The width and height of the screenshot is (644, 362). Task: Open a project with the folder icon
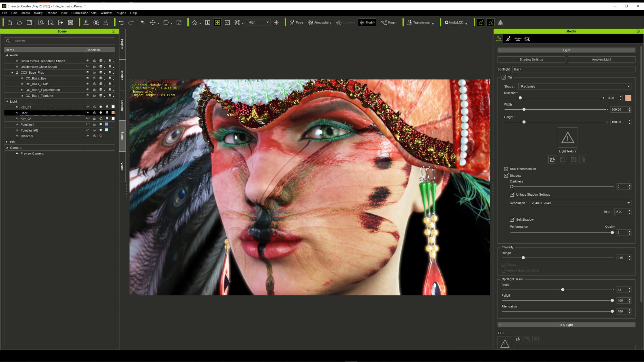pos(19,23)
